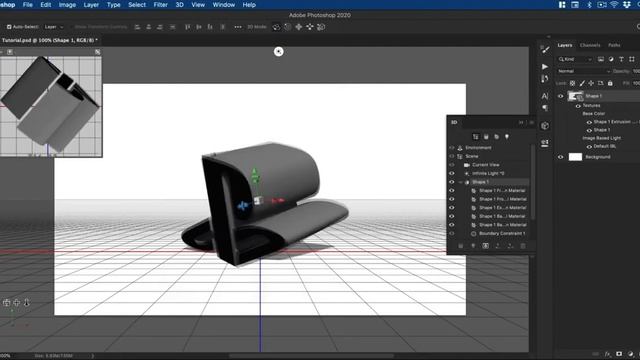Click trash icon in the 3D panel

[523, 246]
